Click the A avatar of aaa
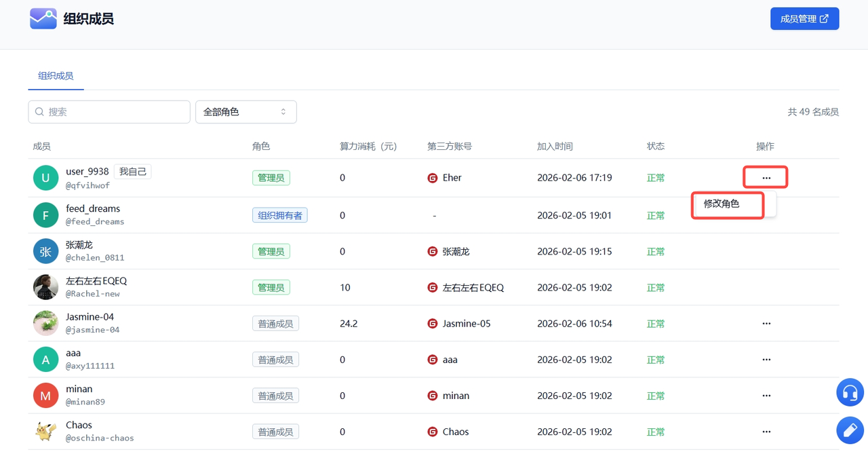This screenshot has width=868, height=452. (x=45, y=360)
